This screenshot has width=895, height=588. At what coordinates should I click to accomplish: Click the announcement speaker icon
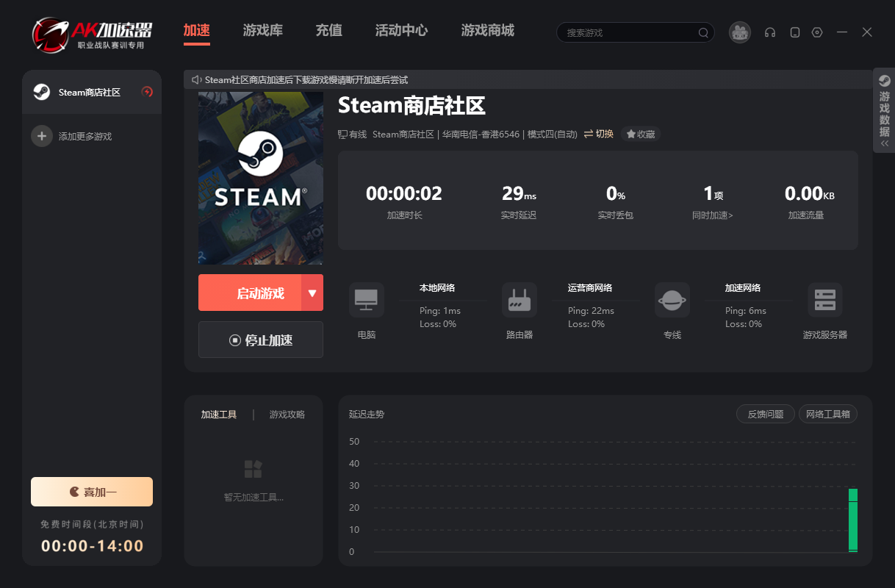(x=196, y=79)
